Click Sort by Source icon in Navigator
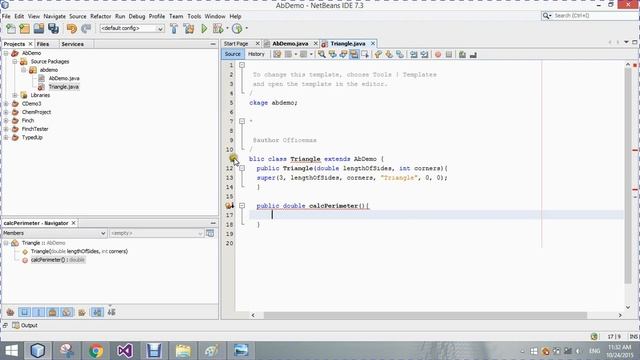Viewport: 640px width, 360px height. pyautogui.click(x=111, y=312)
